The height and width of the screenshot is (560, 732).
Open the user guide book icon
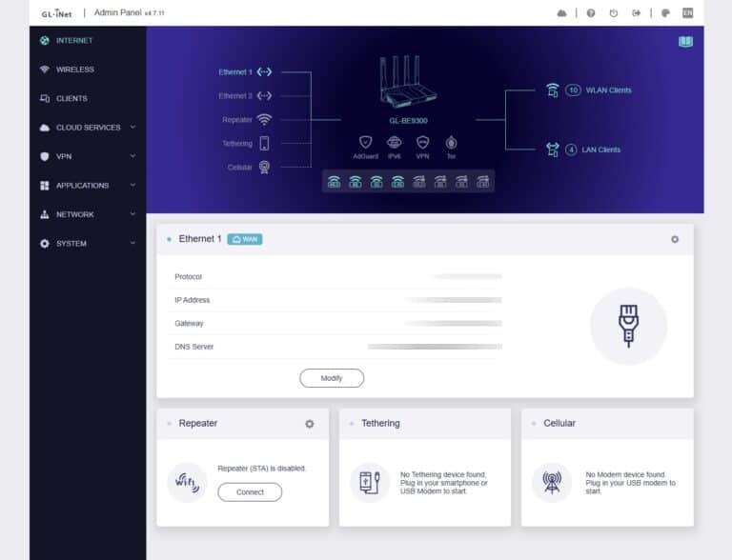click(x=685, y=42)
